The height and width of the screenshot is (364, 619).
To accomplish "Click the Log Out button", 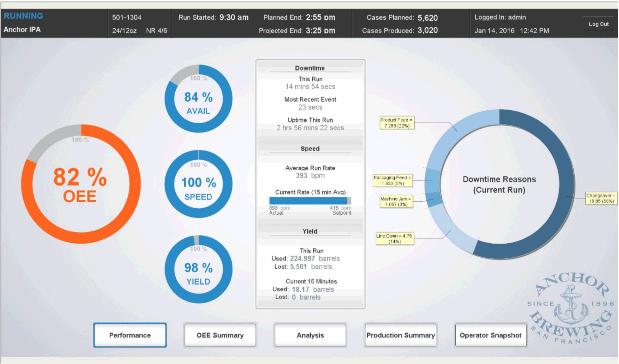I will coord(599,24).
